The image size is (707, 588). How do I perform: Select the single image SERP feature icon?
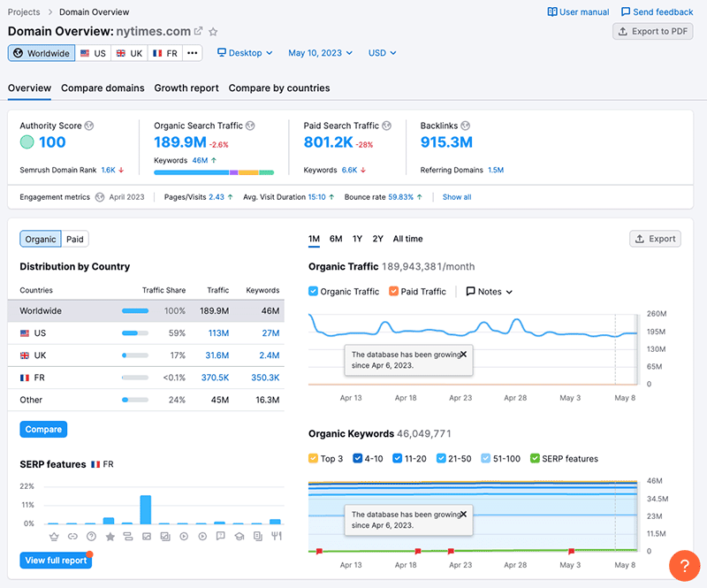click(147, 536)
